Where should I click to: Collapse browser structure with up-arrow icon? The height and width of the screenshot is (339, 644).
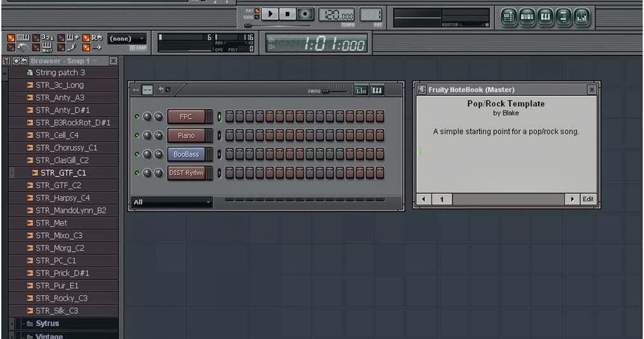point(16,61)
